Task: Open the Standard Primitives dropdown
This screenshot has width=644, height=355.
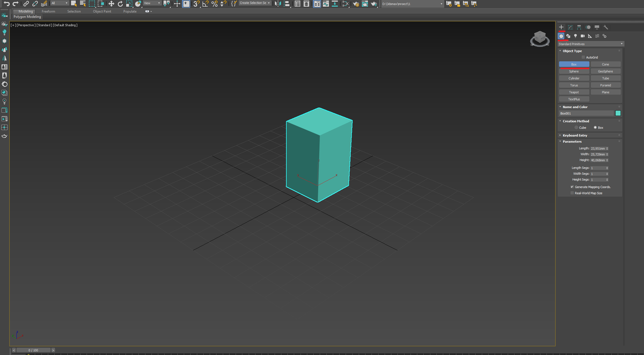Action: pos(591,44)
